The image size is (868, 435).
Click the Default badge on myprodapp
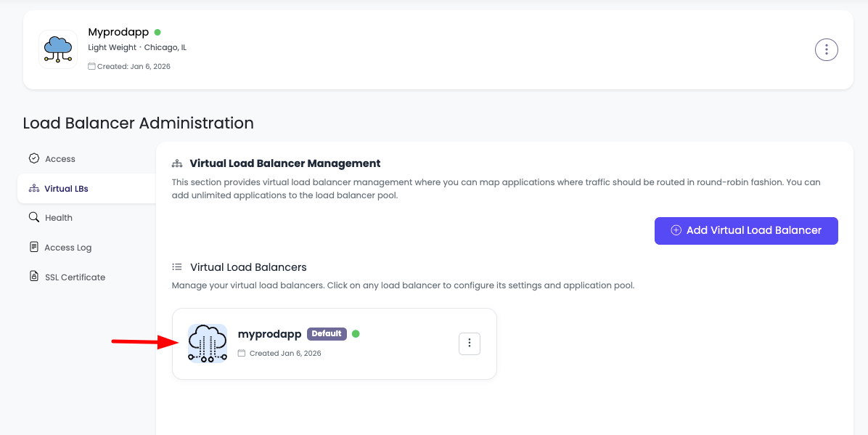(x=327, y=333)
